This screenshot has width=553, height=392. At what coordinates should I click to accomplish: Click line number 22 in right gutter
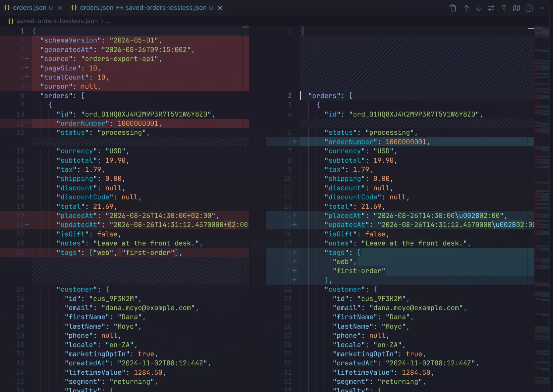click(x=288, y=289)
